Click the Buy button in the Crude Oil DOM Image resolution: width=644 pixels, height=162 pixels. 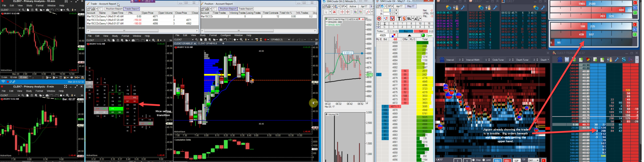tap(406, 31)
